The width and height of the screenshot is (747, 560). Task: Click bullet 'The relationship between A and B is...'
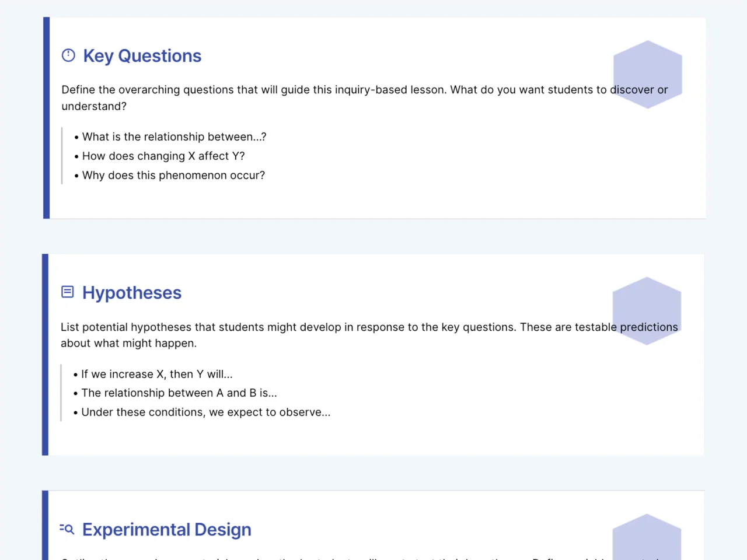(175, 393)
